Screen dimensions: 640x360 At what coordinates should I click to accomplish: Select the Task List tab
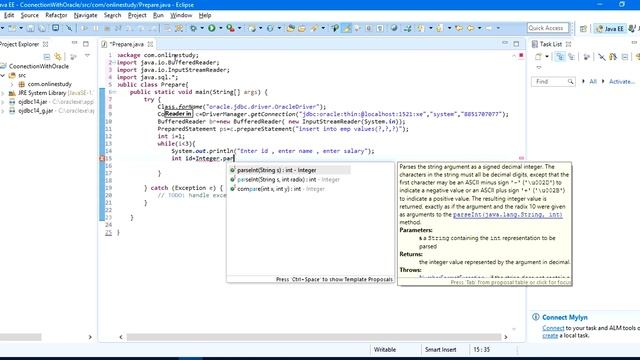coord(551,44)
